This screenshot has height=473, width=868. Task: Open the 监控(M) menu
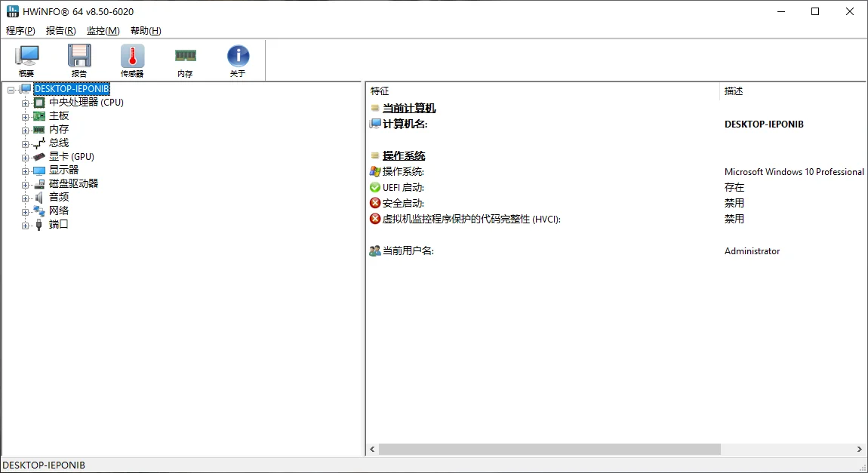(x=103, y=30)
